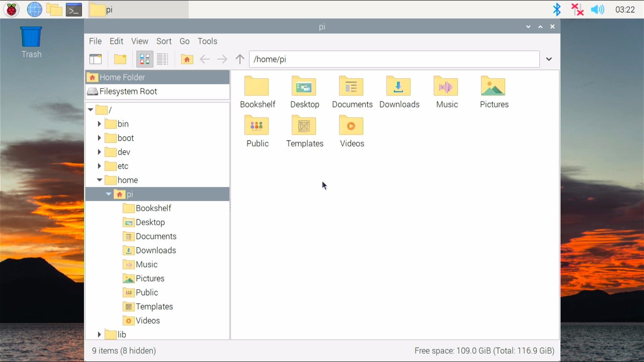Switch to detailed list view

[x=163, y=59]
